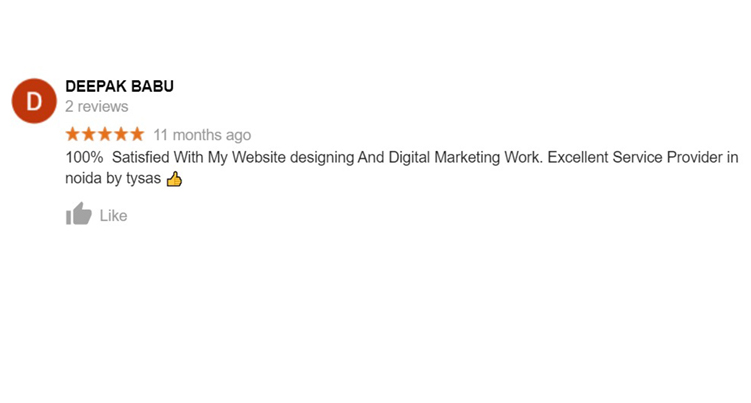
Task: Open the 2 reviews link
Action: [x=97, y=106]
